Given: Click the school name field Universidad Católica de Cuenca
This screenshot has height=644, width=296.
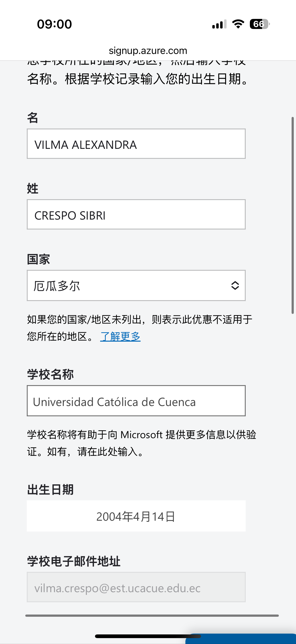Looking at the screenshot, I should coord(136,401).
